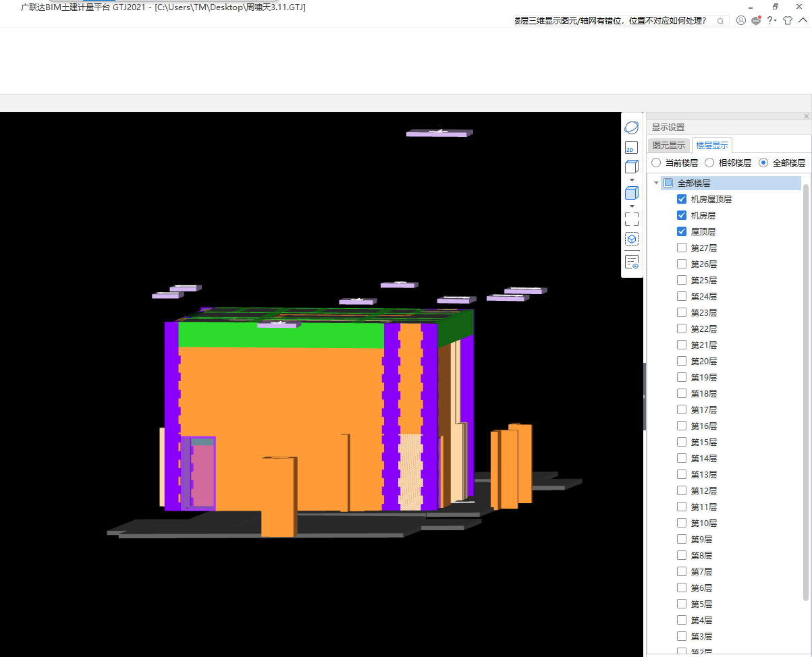The height and width of the screenshot is (657, 812).
Task: Check the 第4层 checkbox
Action: point(682,620)
